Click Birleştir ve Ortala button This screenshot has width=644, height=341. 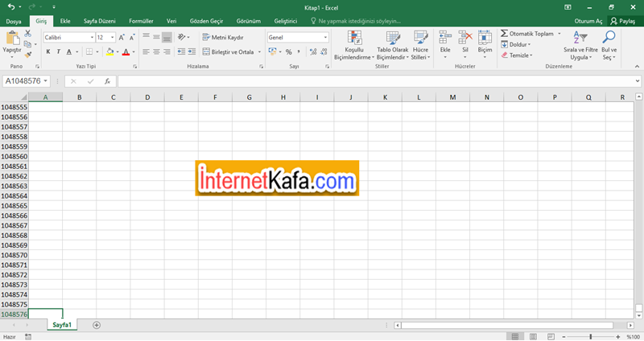coord(228,51)
